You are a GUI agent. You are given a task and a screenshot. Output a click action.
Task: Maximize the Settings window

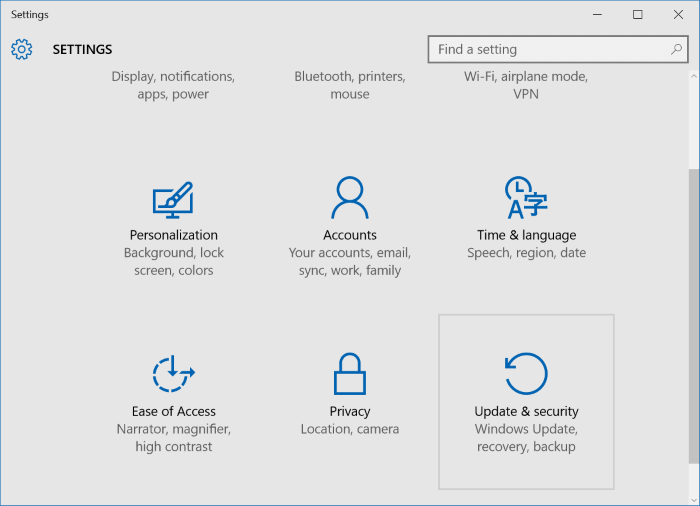[x=638, y=14]
